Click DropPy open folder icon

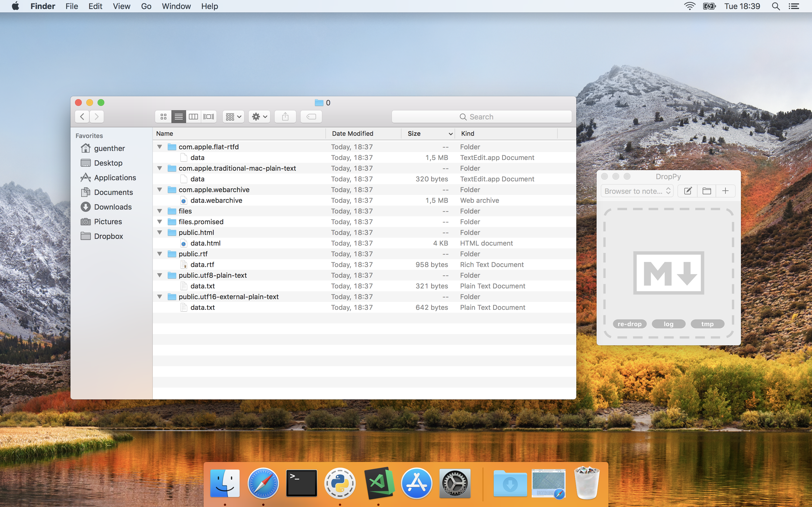(707, 191)
